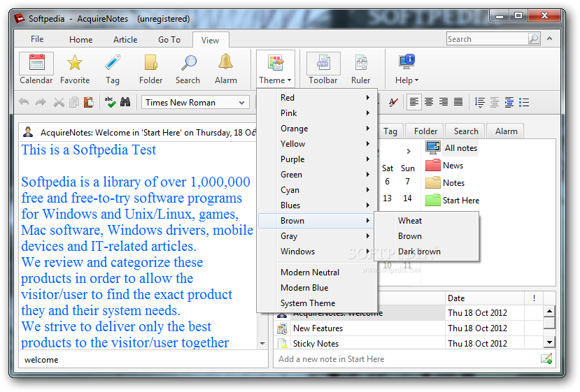Switch to the Folder panel tab
This screenshot has width=580, height=392.
(x=425, y=131)
